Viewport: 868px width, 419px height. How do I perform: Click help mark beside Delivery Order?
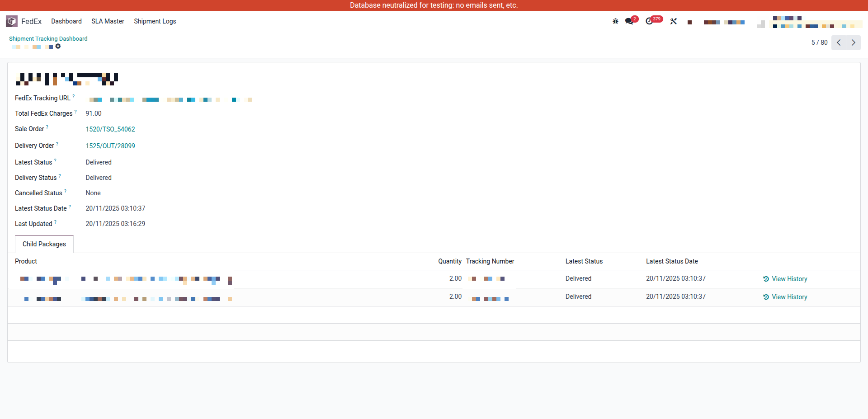pyautogui.click(x=57, y=144)
